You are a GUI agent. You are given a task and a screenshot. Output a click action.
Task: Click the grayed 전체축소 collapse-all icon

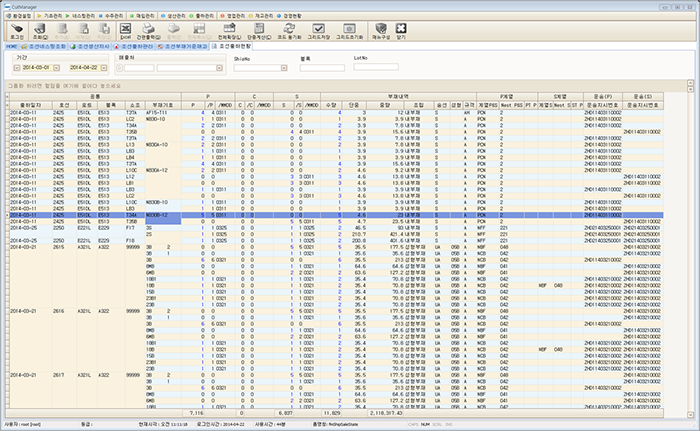click(199, 29)
